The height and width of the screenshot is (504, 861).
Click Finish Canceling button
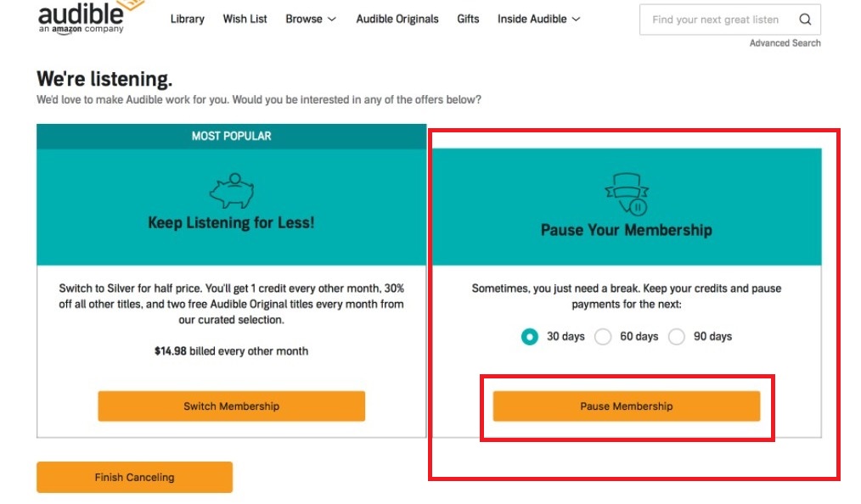(x=134, y=478)
